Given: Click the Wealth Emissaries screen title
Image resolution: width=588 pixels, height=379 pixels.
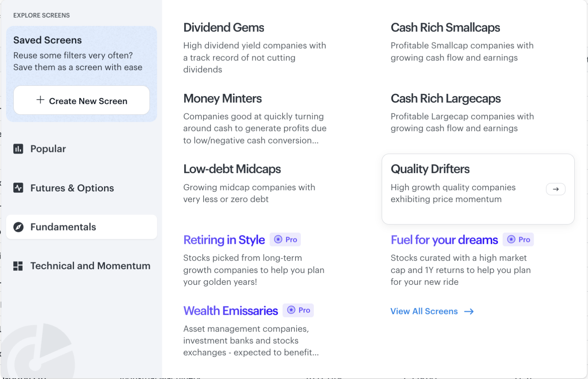Looking at the screenshot, I should point(230,310).
